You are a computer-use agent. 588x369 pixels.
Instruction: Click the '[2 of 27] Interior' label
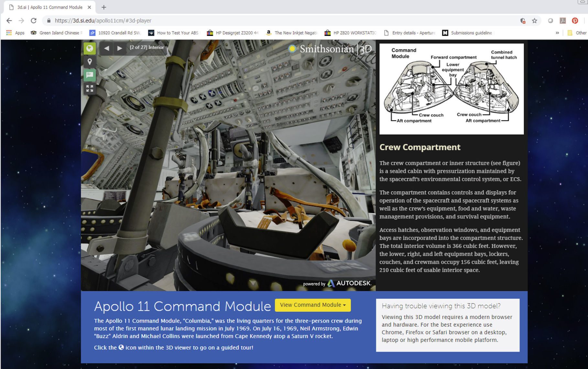(x=147, y=47)
